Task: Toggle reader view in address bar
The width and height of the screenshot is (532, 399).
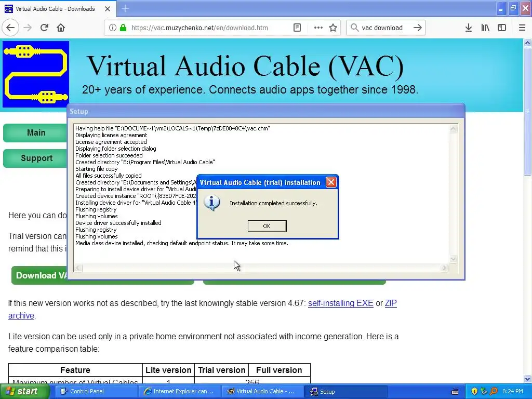Action: tap(297, 28)
